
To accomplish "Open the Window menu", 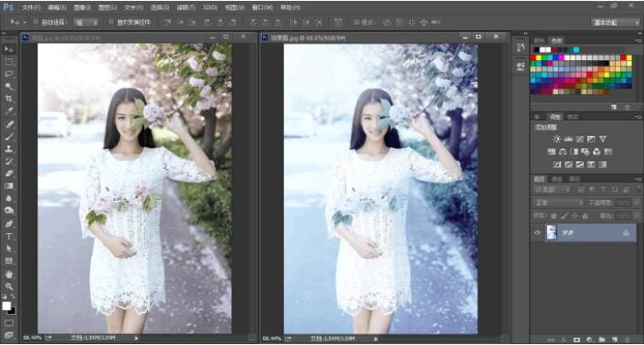I will [261, 7].
